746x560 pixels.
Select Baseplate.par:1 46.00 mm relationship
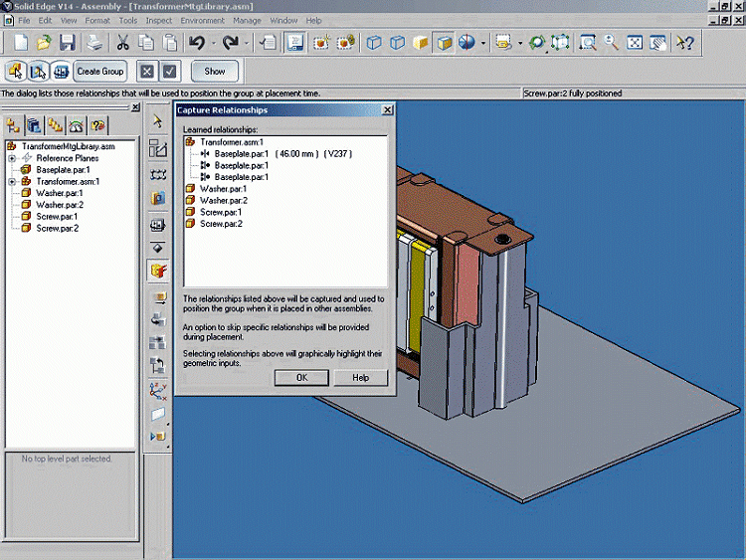click(283, 154)
